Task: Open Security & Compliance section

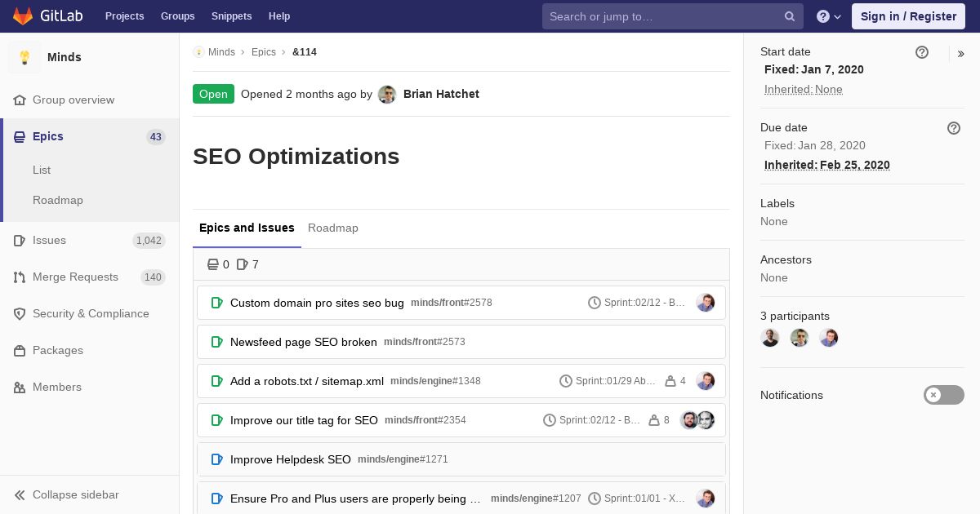Action: tap(91, 313)
